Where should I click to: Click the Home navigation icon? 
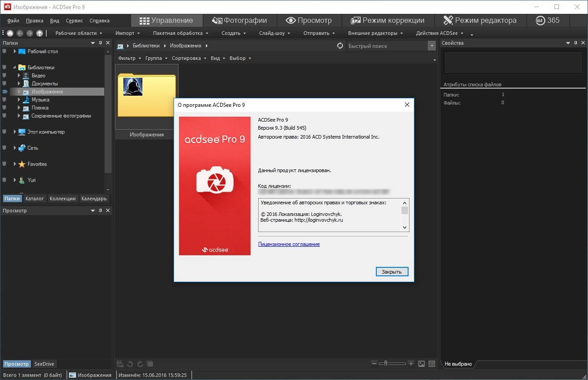coord(10,33)
